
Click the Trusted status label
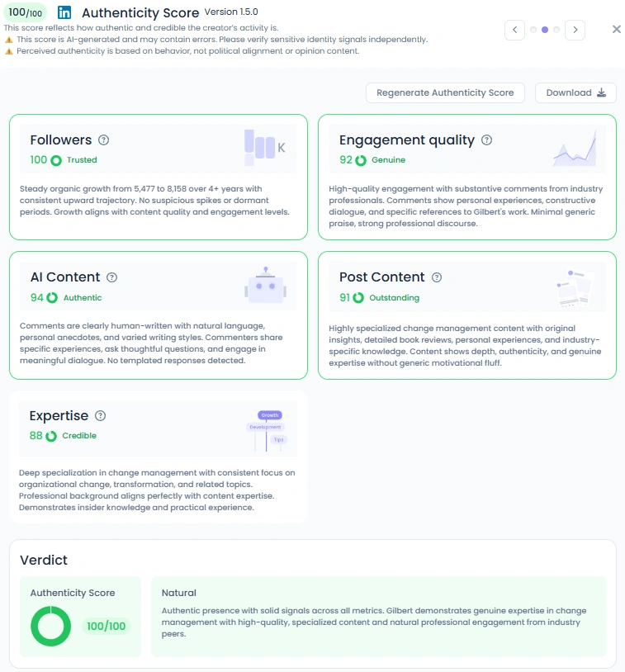(x=82, y=160)
